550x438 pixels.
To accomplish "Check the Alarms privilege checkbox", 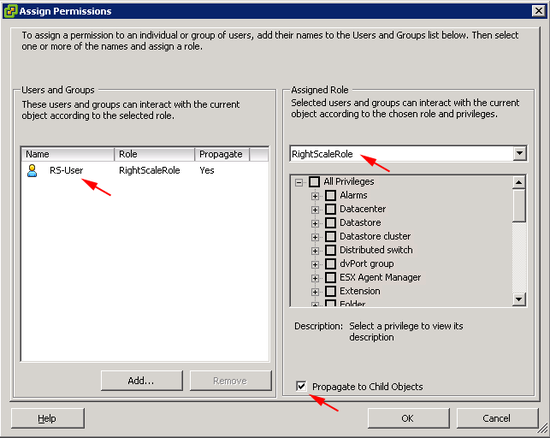I will [x=330, y=195].
